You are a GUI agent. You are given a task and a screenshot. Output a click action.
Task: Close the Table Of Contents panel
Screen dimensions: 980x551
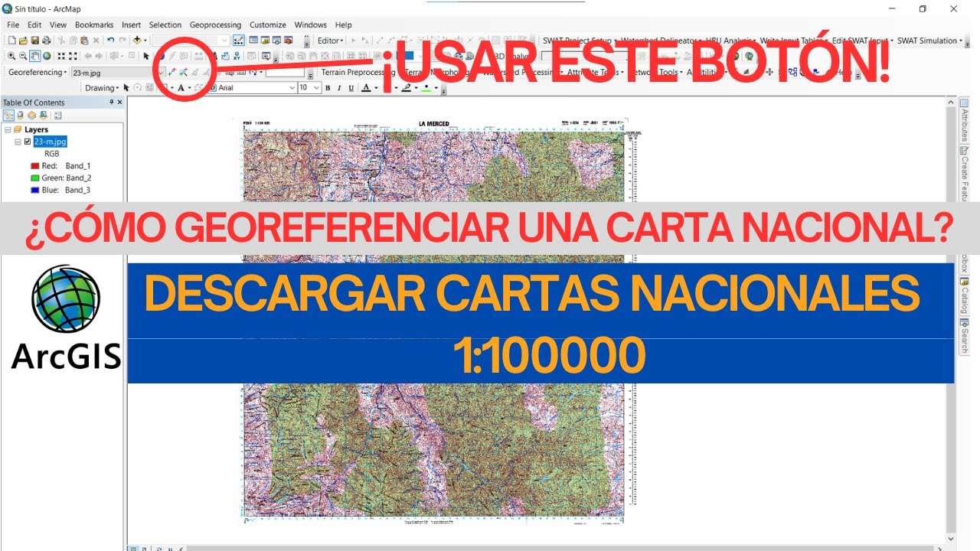(119, 102)
